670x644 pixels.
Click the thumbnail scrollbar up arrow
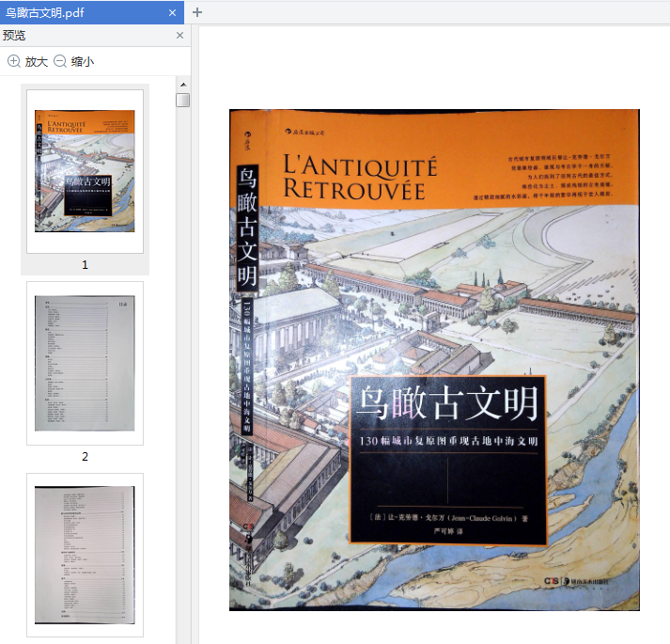click(183, 85)
